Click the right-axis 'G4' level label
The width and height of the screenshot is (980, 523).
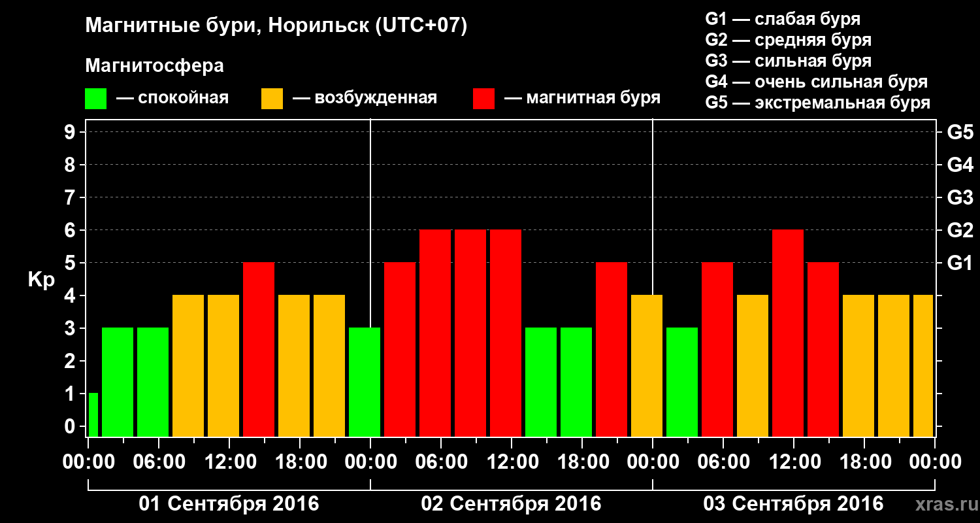(960, 165)
